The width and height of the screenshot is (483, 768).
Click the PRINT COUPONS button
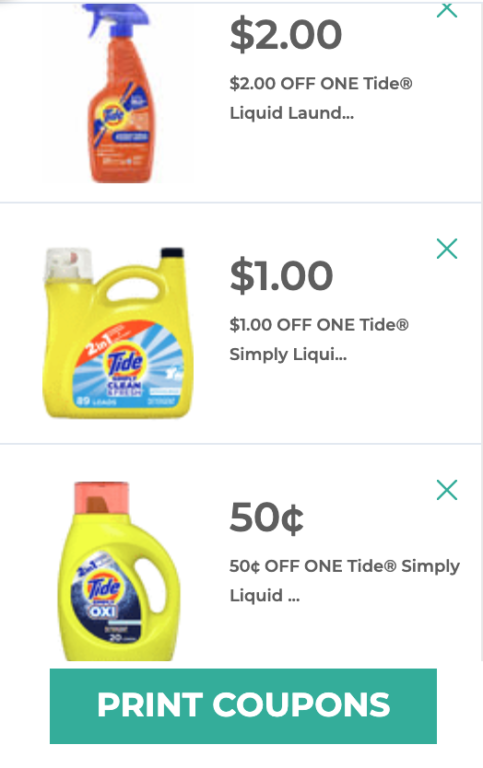point(243,706)
